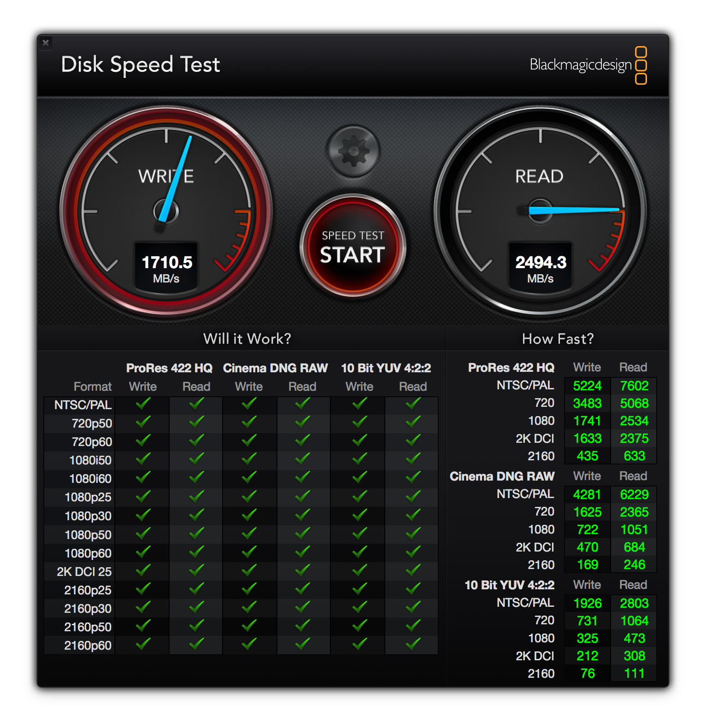
Task: Select the 1080p30 format row label
Action: 88,516
